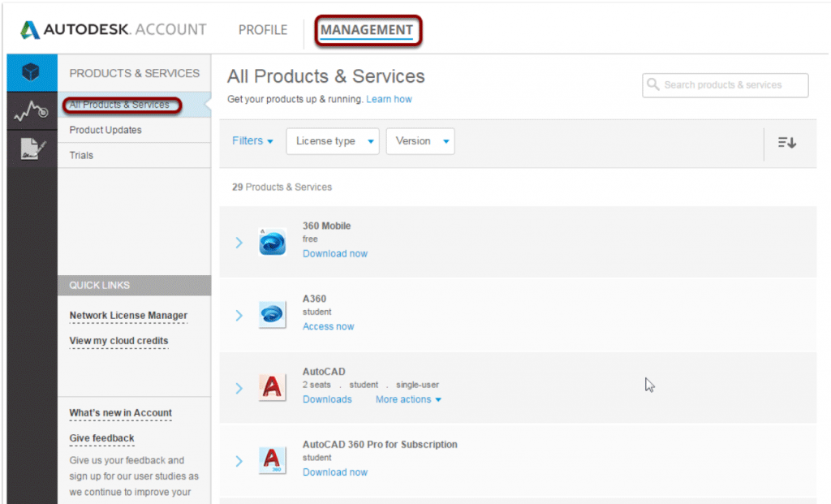Click the AutoCAD product icon

click(272, 388)
